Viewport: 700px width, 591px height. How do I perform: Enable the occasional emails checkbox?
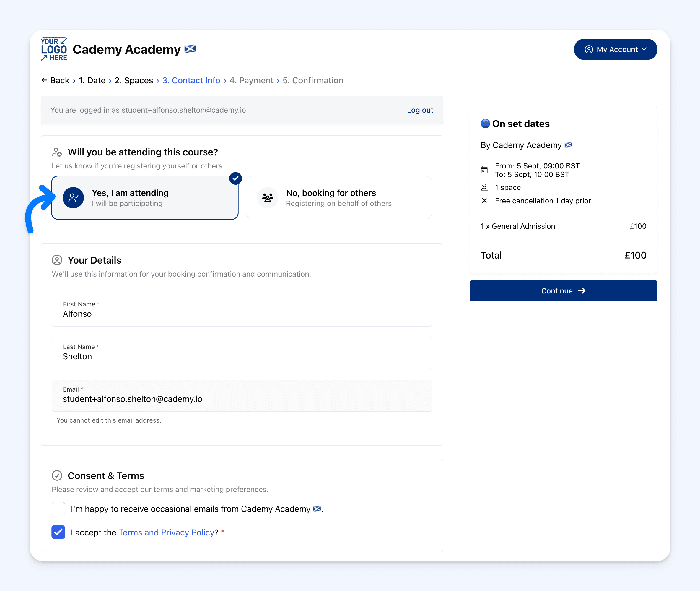[58, 509]
